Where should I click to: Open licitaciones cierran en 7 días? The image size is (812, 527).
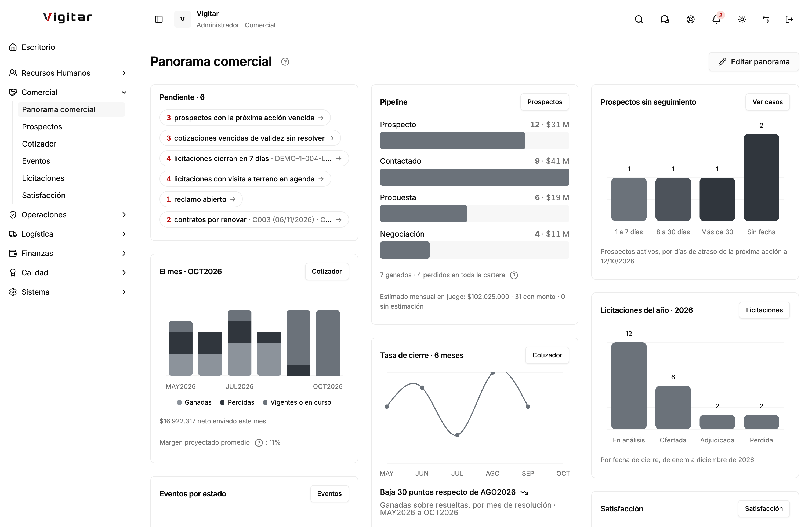click(x=254, y=159)
